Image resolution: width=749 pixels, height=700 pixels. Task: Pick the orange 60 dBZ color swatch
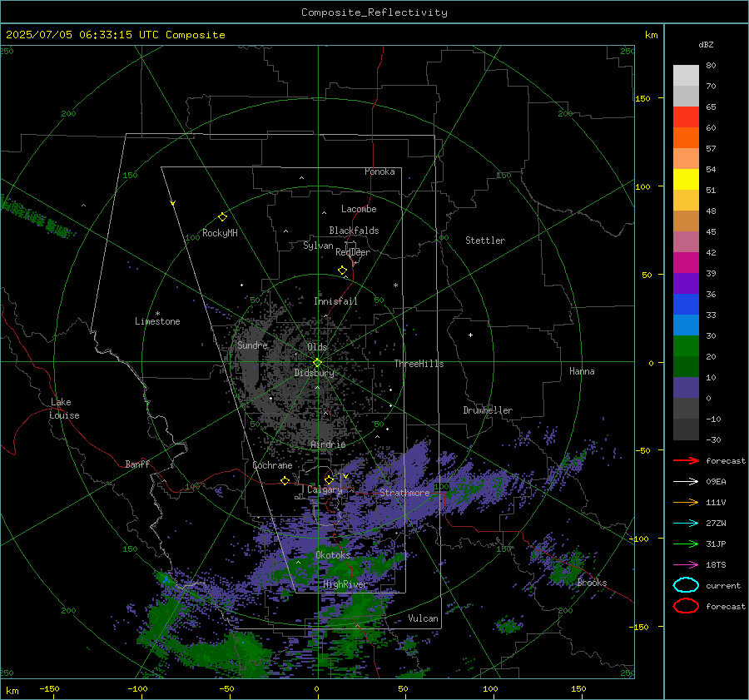686,138
